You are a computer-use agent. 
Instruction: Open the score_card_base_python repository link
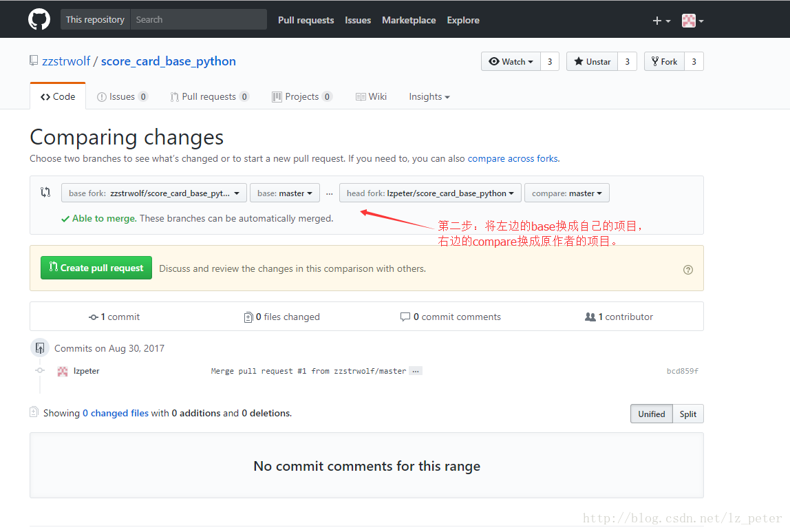point(169,61)
